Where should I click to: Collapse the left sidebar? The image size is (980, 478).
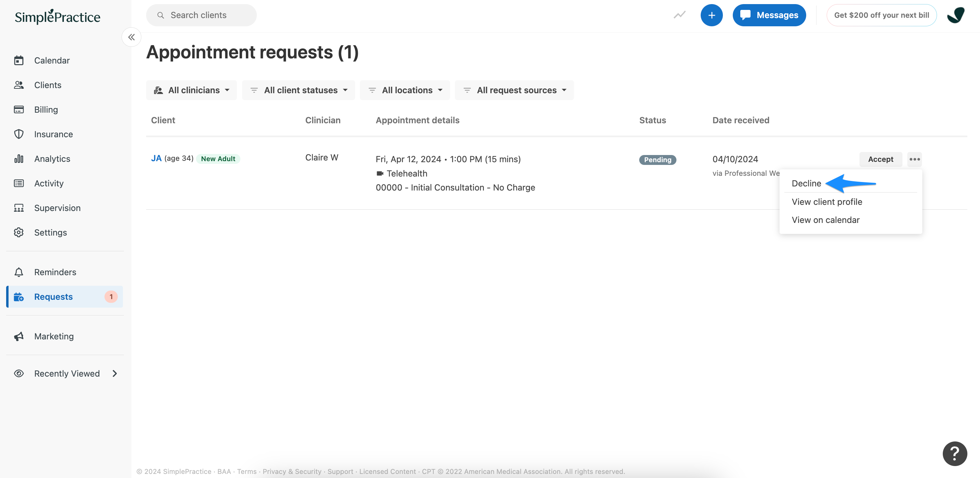pos(131,37)
